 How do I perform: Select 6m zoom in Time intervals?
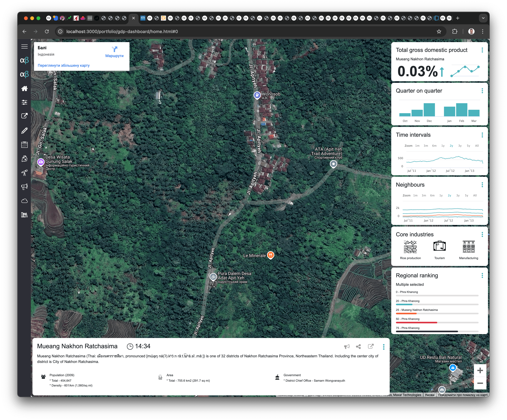[434, 146]
